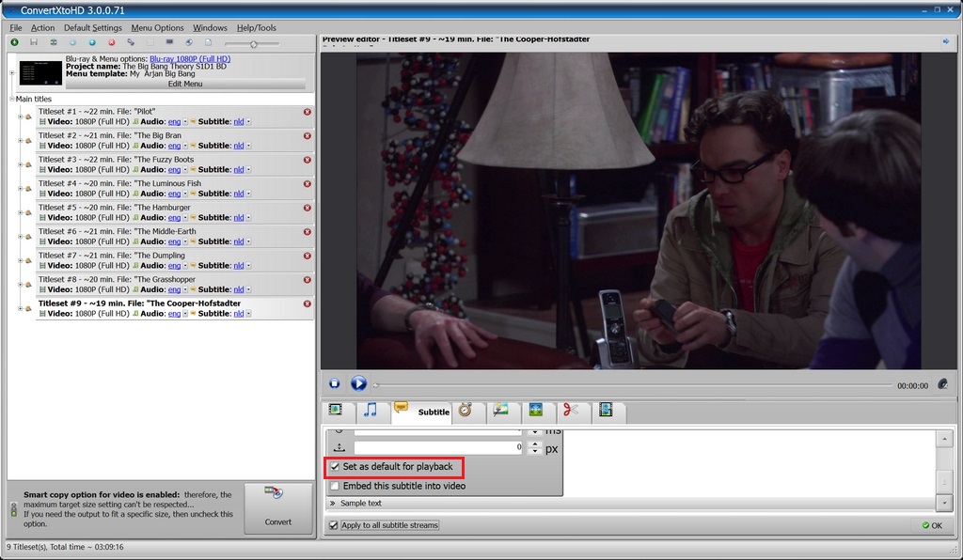963x560 pixels.
Task: Click the toolbar zoom slider handle
Action: [x=254, y=43]
